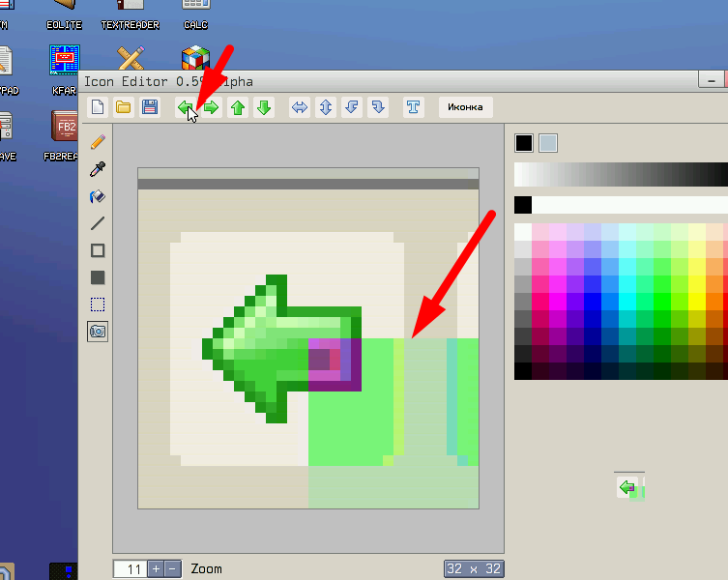This screenshot has height=580, width=728.
Task: Increase zoom with the plus button
Action: click(156, 569)
